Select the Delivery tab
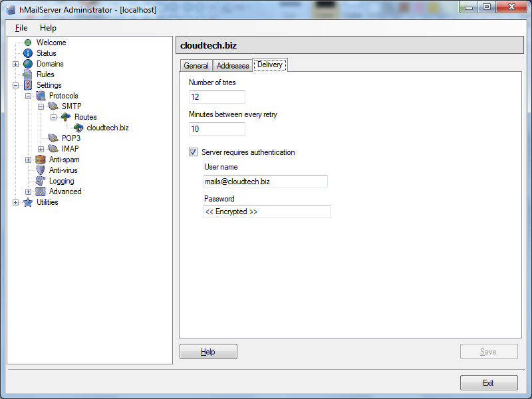Viewport: 532px width, 399px height. pyautogui.click(x=270, y=65)
